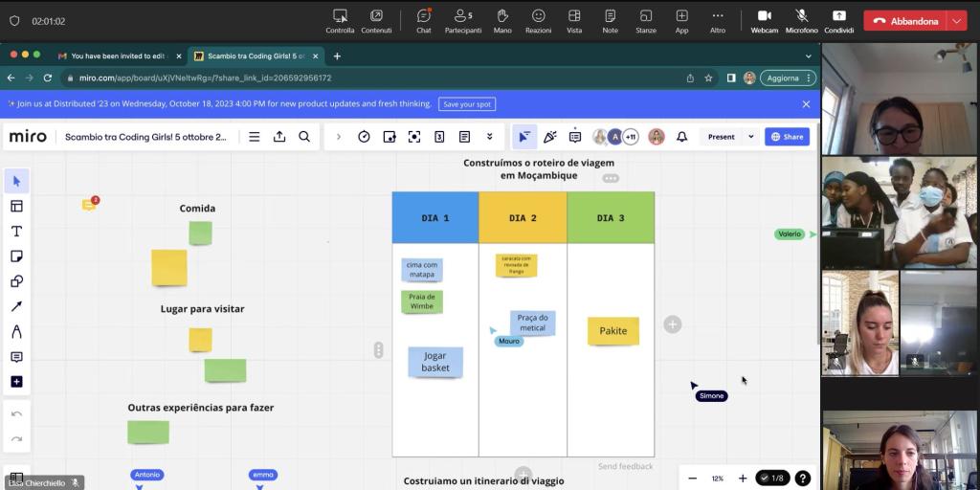Select the Comment tool in Miro's left toolbar
Screen dimensions: 980x490
(x=17, y=357)
